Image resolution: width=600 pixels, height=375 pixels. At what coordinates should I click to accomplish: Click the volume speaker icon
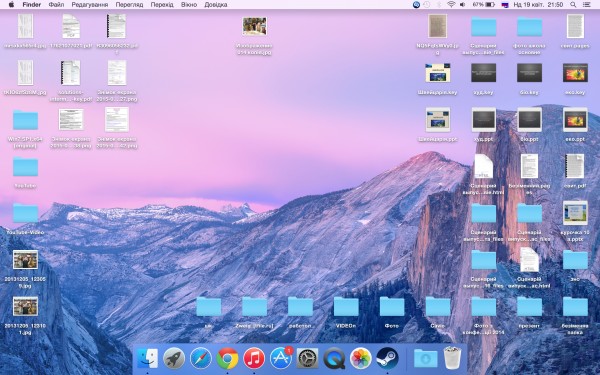(x=462, y=5)
